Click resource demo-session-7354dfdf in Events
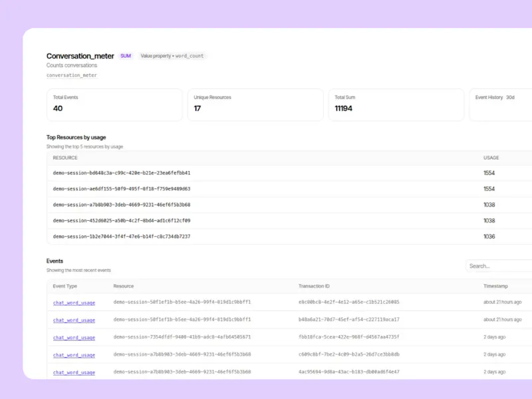This screenshot has width=532, height=399. pos(182,337)
